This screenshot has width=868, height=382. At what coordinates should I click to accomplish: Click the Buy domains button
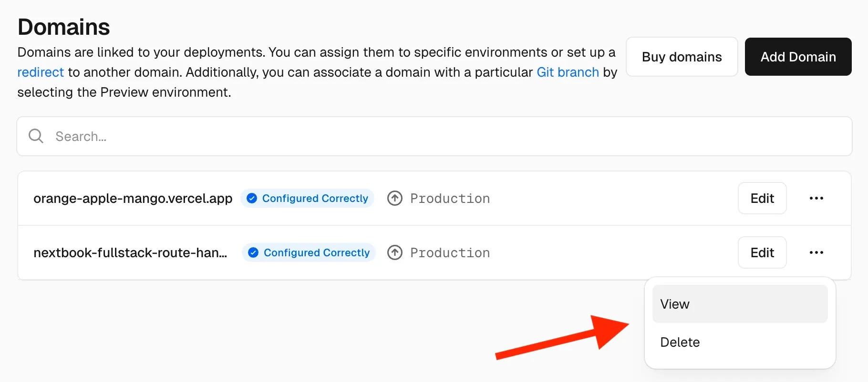point(682,57)
